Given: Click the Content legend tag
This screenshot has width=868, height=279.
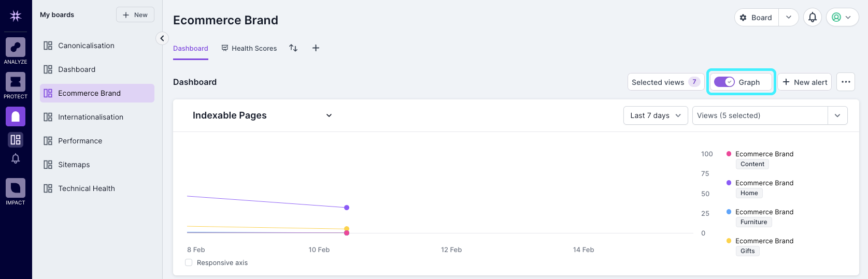Looking at the screenshot, I should (x=752, y=164).
